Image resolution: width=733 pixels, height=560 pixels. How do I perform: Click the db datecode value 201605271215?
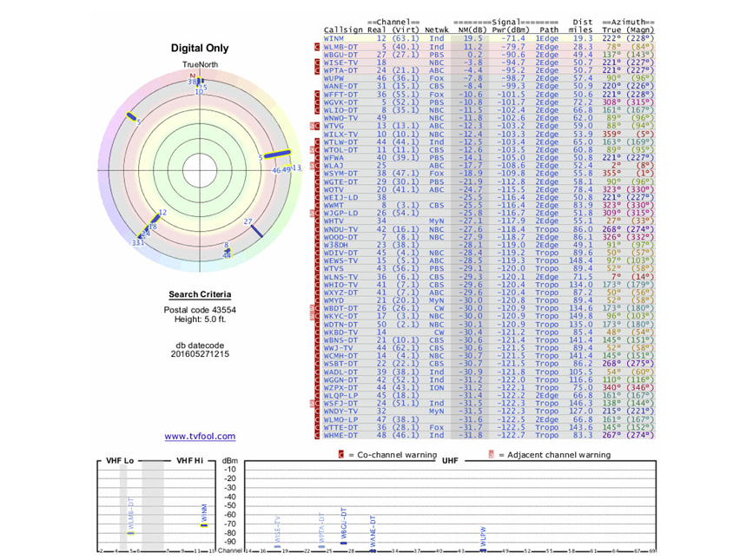click(200, 354)
